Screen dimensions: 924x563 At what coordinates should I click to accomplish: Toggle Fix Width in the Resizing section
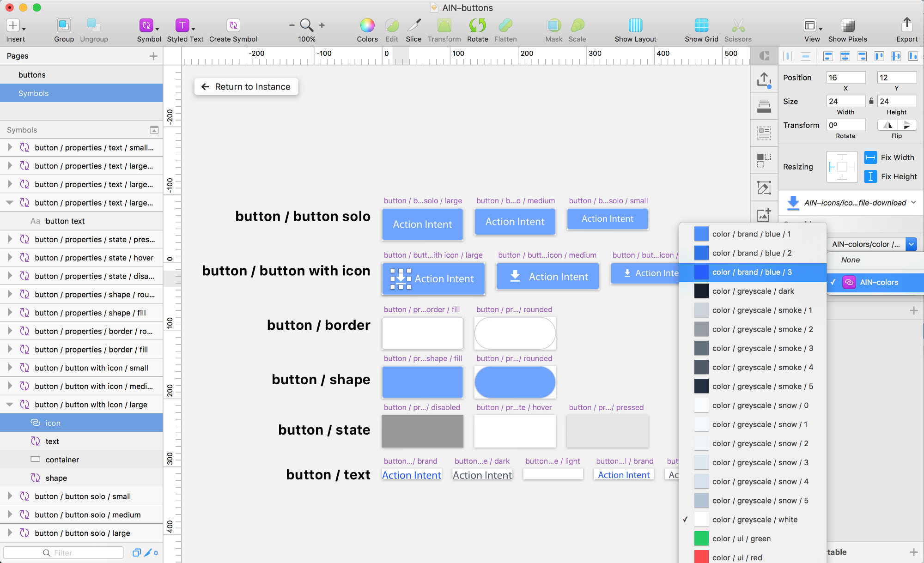(x=871, y=157)
